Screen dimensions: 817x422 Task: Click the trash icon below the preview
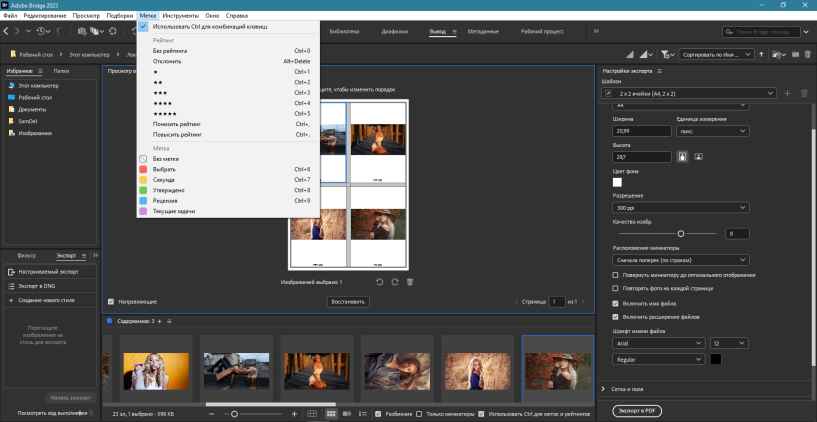click(410, 283)
